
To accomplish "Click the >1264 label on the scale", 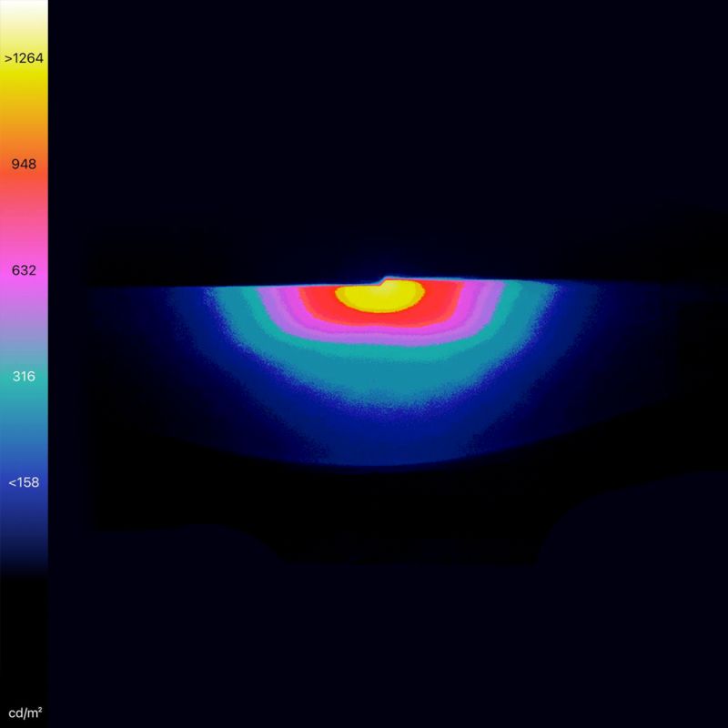I will [24, 58].
